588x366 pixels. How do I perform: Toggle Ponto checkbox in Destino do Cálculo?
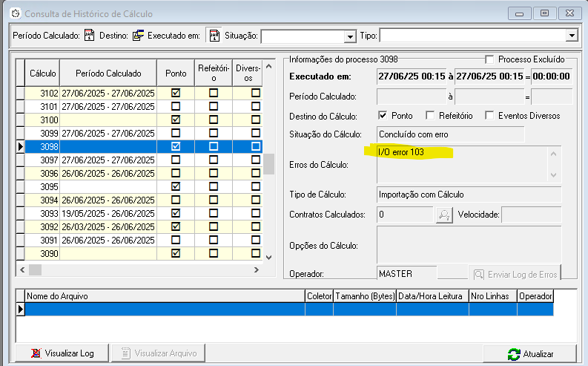(x=383, y=115)
